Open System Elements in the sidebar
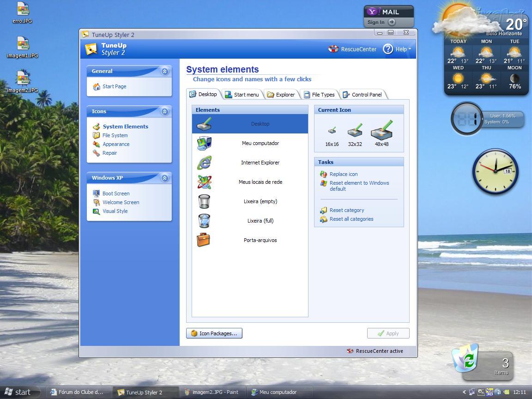This screenshot has height=399, width=532. 126,127
